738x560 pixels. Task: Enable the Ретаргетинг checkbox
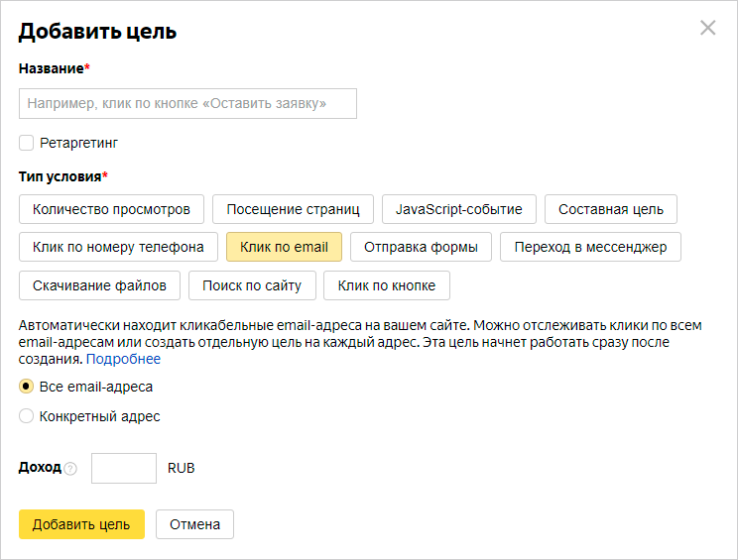(27, 143)
